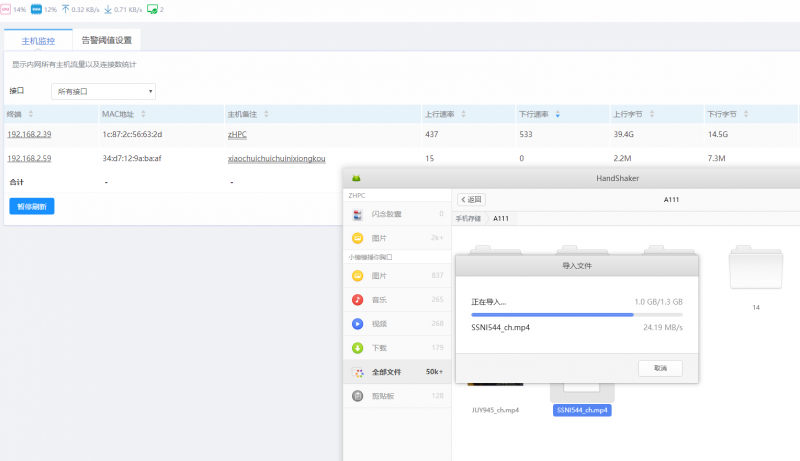The width and height of the screenshot is (800, 461).
Task: Cancel the file import with 取消
Action: pyautogui.click(x=660, y=368)
